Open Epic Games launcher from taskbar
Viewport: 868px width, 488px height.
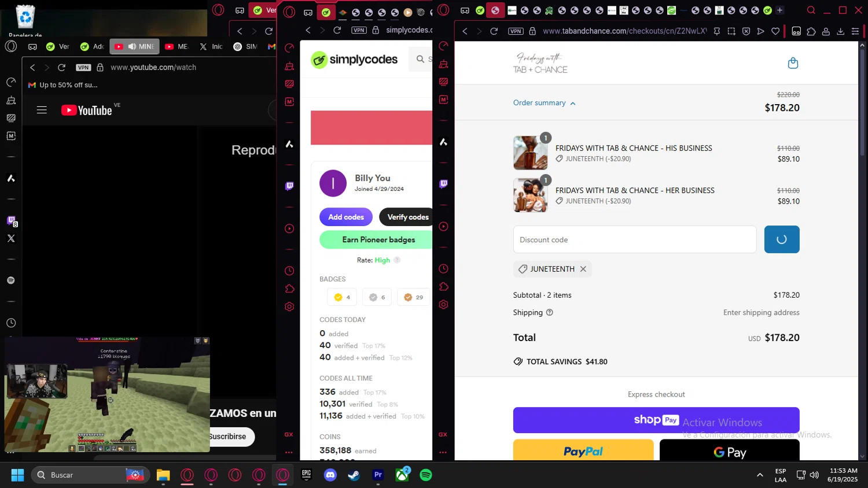[x=306, y=475]
